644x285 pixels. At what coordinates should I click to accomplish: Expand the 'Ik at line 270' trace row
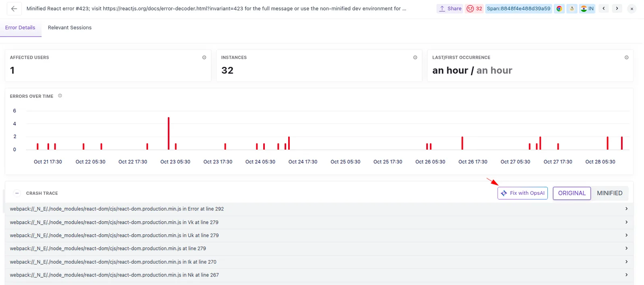pyautogui.click(x=319, y=262)
